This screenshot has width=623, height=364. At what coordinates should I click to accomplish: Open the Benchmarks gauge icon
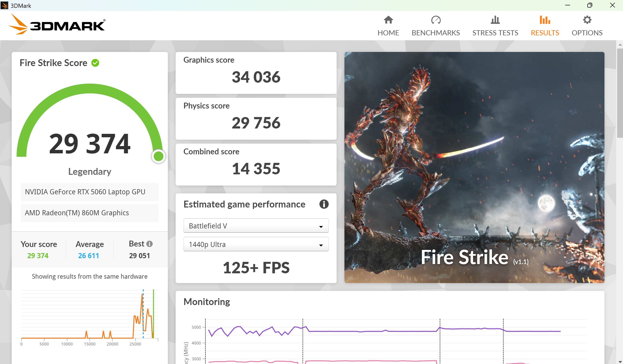click(436, 20)
